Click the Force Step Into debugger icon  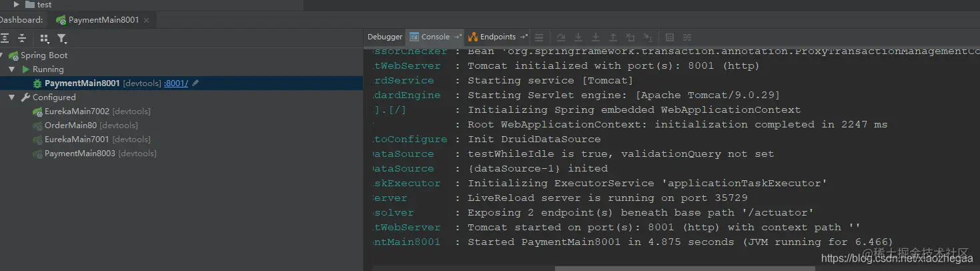click(596, 37)
